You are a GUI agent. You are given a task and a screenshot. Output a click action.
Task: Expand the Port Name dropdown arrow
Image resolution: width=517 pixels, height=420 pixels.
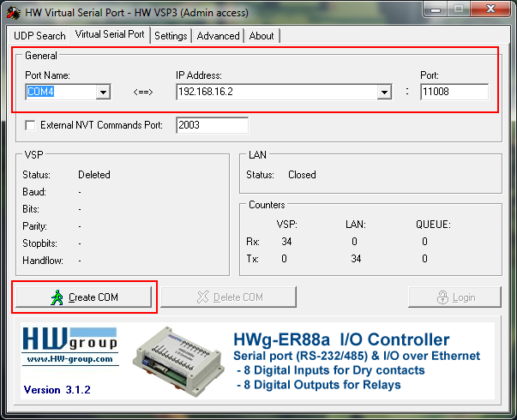(x=103, y=92)
